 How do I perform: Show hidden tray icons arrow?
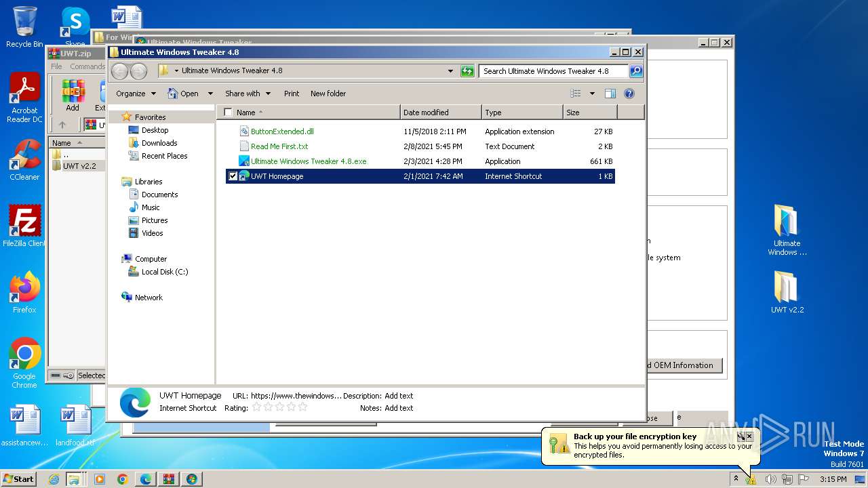(736, 479)
